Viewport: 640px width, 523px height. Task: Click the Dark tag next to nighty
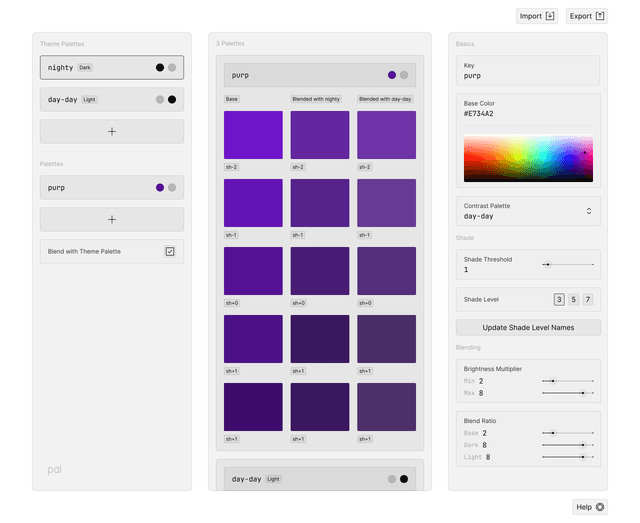tap(85, 67)
